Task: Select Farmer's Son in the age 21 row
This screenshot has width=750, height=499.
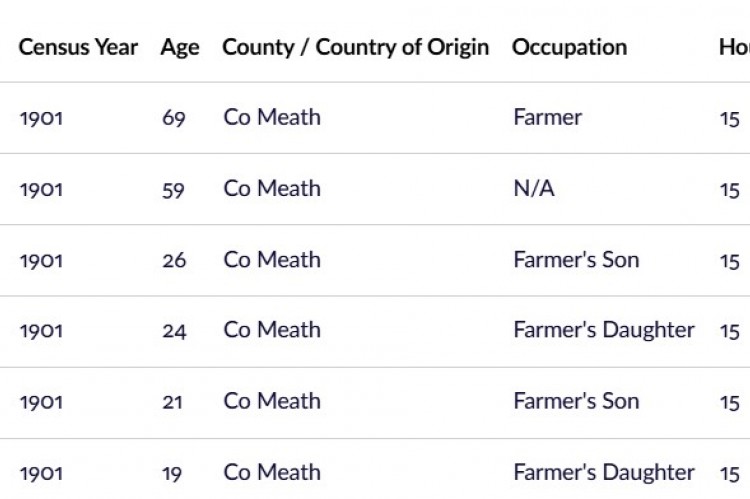Action: point(576,402)
